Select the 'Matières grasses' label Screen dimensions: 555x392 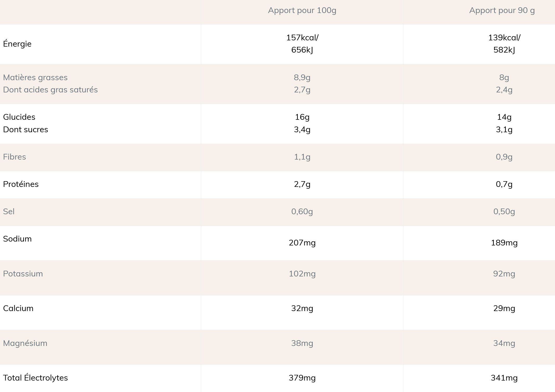click(35, 77)
